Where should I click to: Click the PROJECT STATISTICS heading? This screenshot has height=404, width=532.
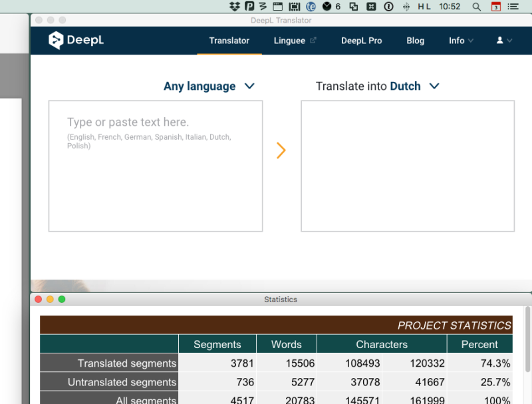(x=454, y=325)
